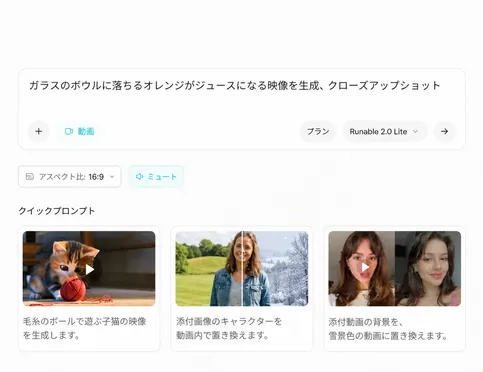Screen dimensions: 483x372
Task: Play the kitten with yarn ball video
Action: (89, 269)
